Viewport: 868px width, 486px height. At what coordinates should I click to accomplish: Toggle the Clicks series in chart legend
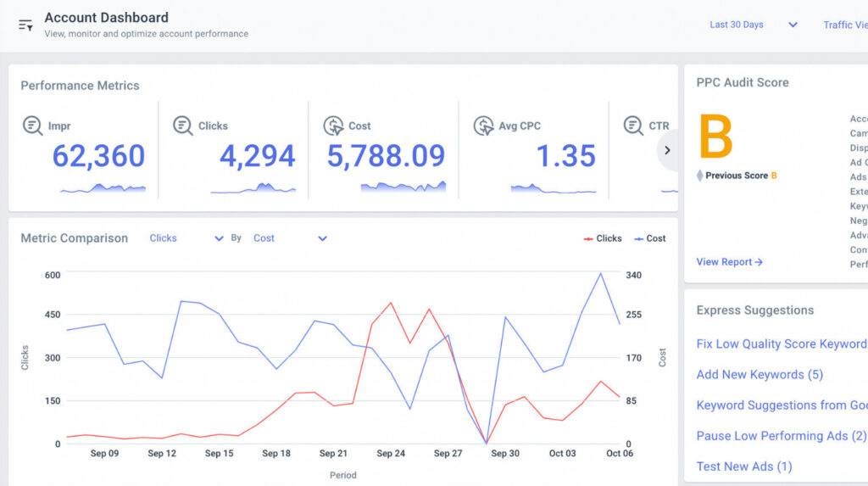pyautogui.click(x=603, y=238)
